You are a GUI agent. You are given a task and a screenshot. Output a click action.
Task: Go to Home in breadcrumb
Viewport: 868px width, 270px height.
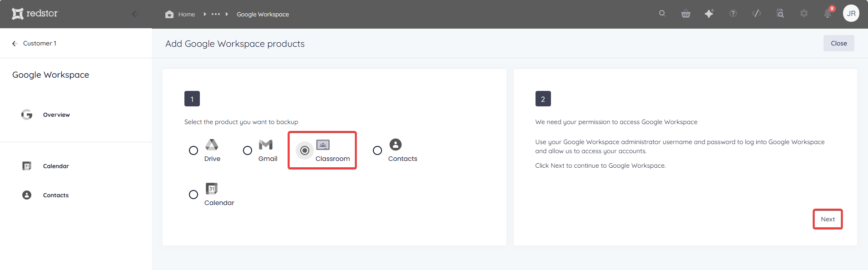point(186,15)
